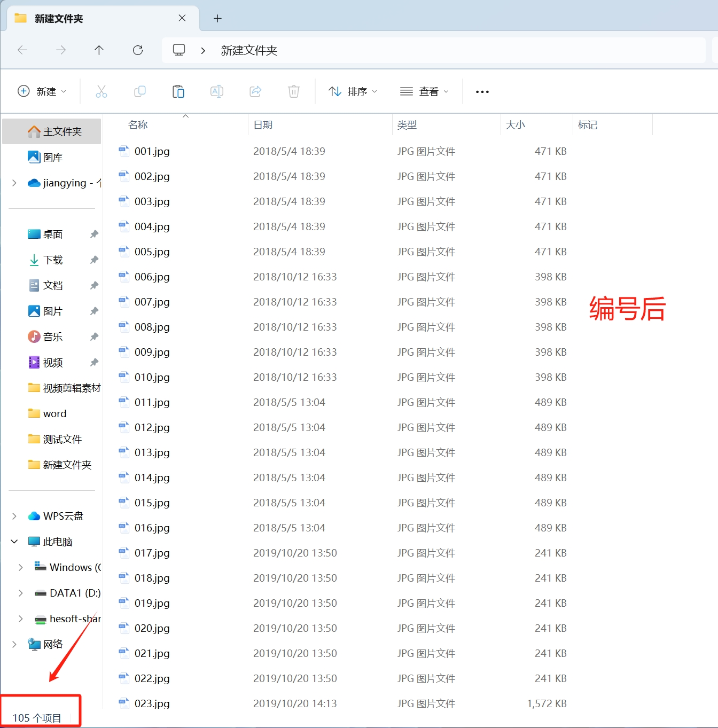Image resolution: width=718 pixels, height=728 pixels.
Task: Click the Cut icon on the toolbar
Action: [x=102, y=91]
